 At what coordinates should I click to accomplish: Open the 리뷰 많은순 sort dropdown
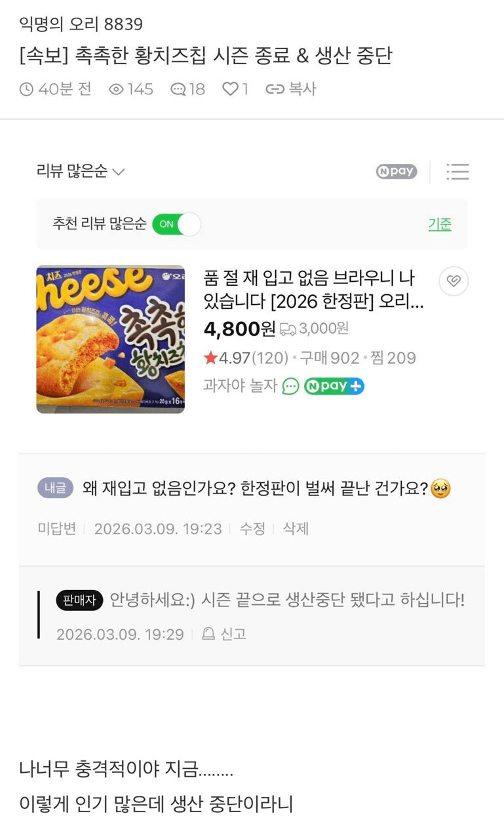(x=80, y=172)
